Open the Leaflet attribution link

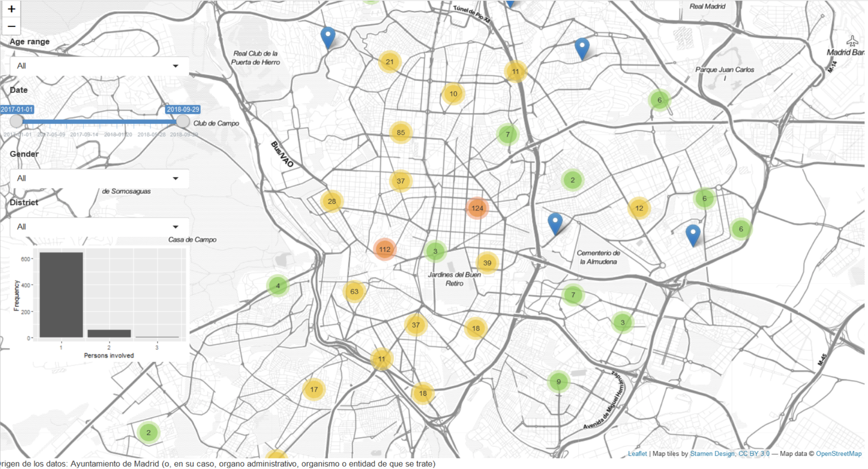click(637, 454)
